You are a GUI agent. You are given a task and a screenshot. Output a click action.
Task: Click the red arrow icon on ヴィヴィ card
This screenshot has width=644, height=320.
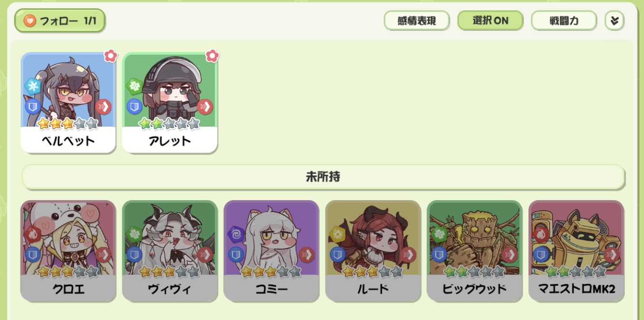pos(205,254)
